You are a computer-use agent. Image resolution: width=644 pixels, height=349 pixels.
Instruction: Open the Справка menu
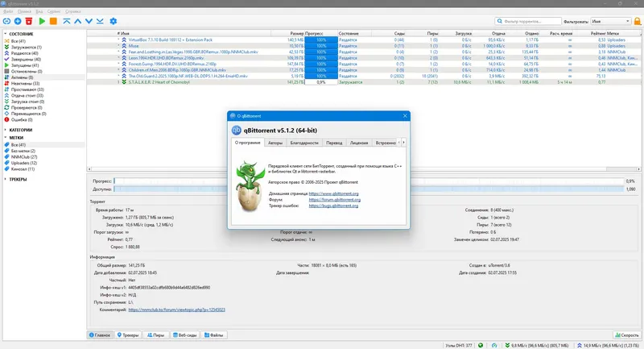(72, 11)
